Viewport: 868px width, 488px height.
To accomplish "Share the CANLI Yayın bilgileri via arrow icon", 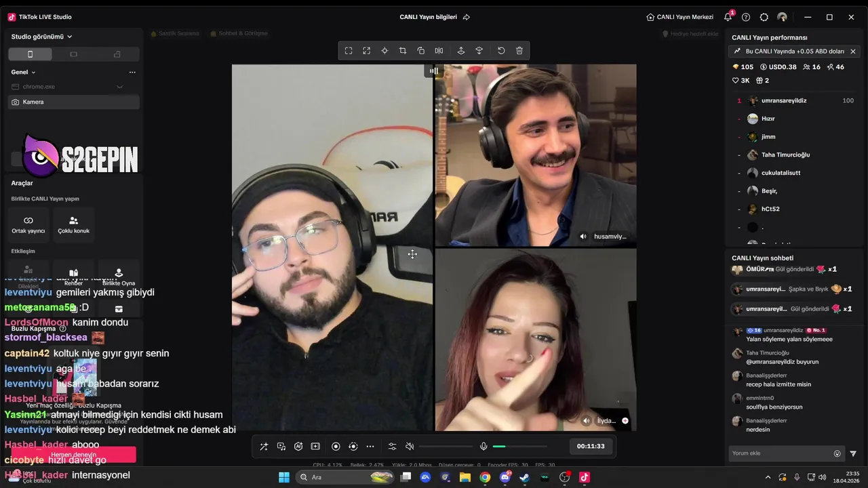I will pyautogui.click(x=466, y=17).
